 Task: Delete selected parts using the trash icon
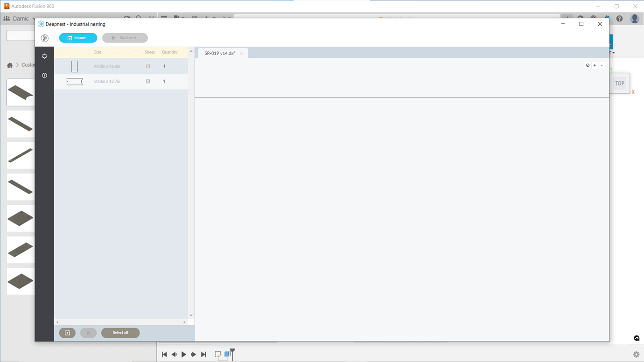88,333
